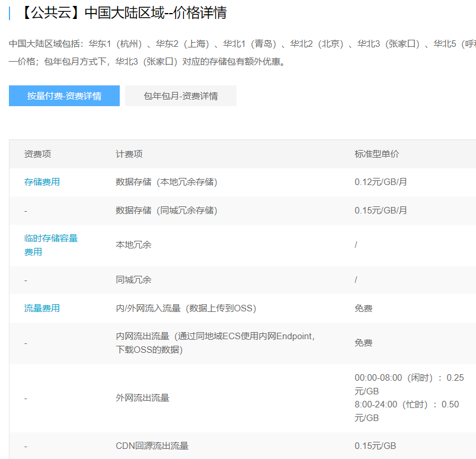
Task: Open the 流量费用 link
Action: (x=42, y=308)
